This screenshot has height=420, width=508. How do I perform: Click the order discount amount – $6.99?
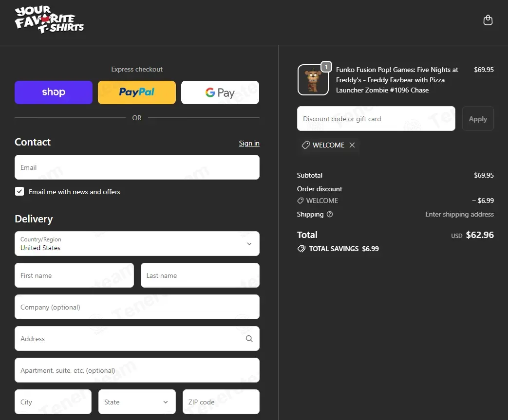(x=483, y=201)
